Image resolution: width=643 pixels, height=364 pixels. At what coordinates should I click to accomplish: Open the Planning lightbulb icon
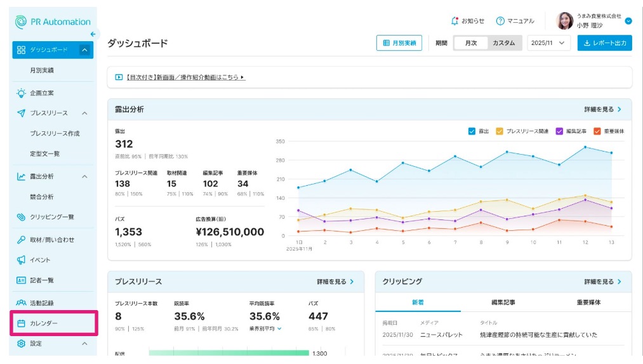click(x=21, y=93)
